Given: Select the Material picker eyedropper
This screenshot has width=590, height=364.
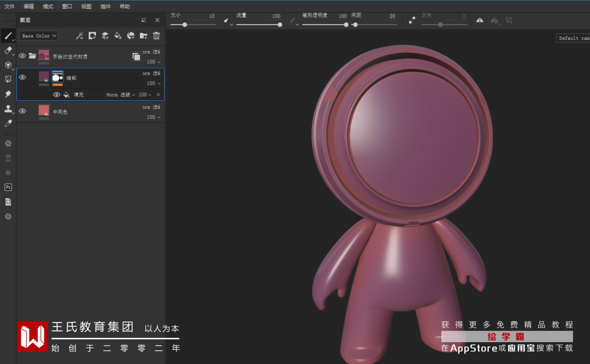Looking at the screenshot, I should point(8,123).
